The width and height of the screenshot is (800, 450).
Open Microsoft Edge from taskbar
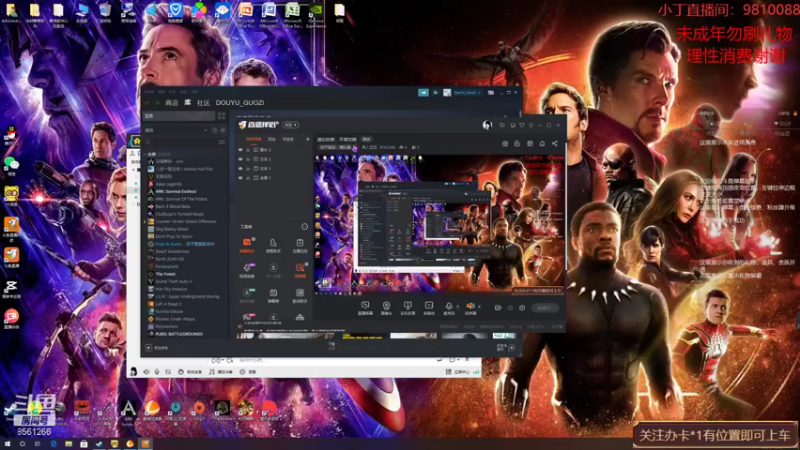click(x=53, y=444)
